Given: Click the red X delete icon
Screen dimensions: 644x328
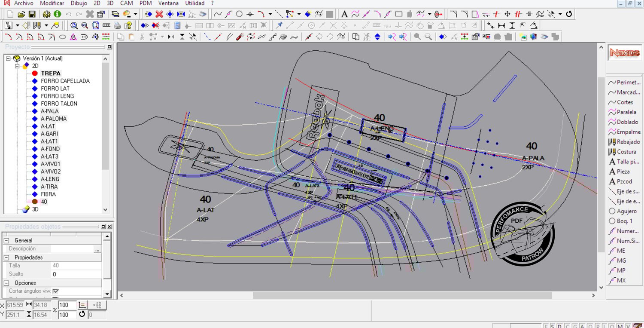Looking at the screenshot, I should (x=159, y=14).
